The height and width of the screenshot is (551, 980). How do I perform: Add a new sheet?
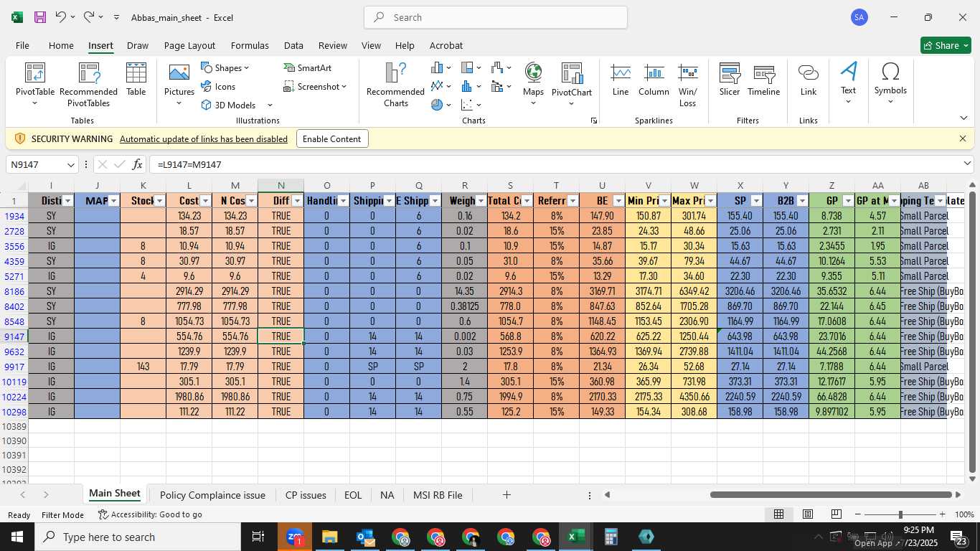pyautogui.click(x=507, y=495)
